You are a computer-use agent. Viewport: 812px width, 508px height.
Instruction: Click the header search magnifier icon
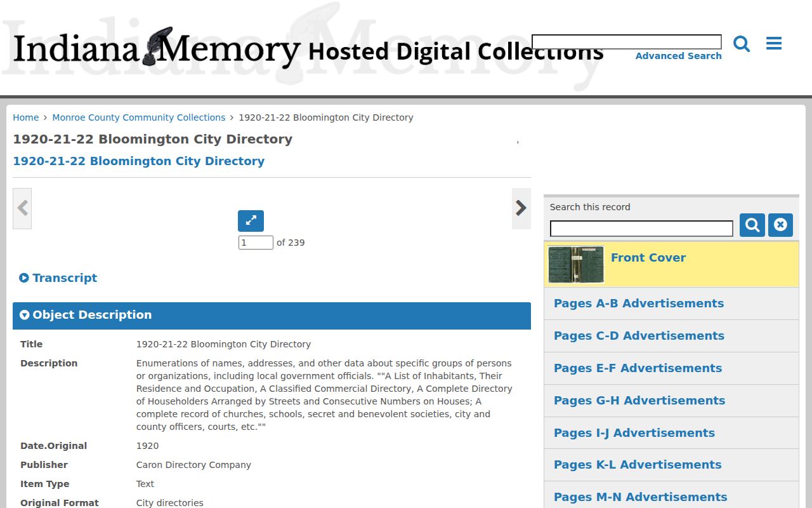[742, 44]
